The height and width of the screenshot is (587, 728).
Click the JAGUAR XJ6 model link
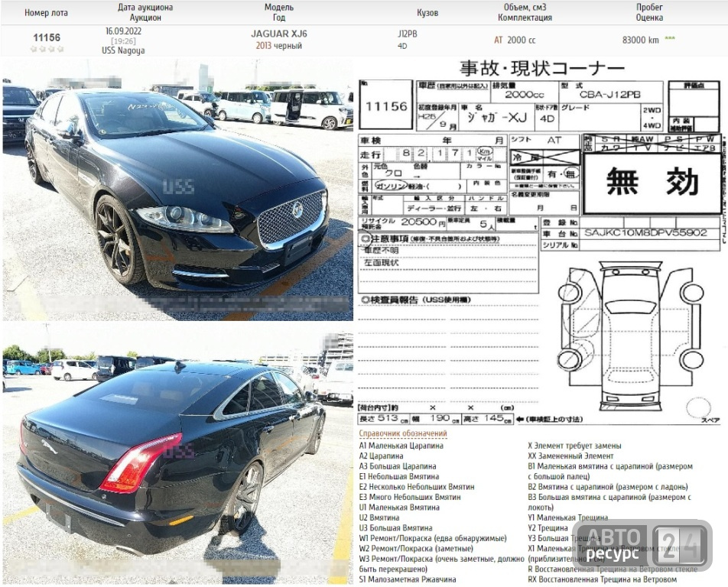coord(279,34)
